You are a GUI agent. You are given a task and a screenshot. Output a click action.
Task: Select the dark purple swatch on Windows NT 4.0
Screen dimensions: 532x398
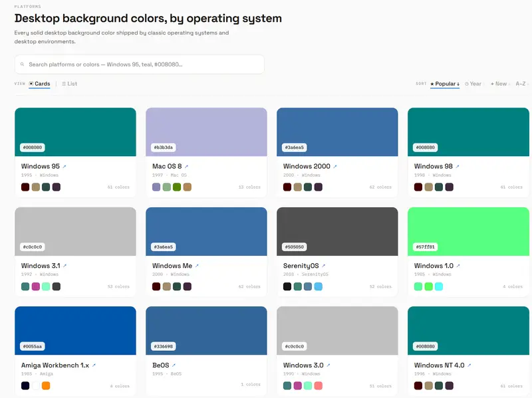[450, 386]
